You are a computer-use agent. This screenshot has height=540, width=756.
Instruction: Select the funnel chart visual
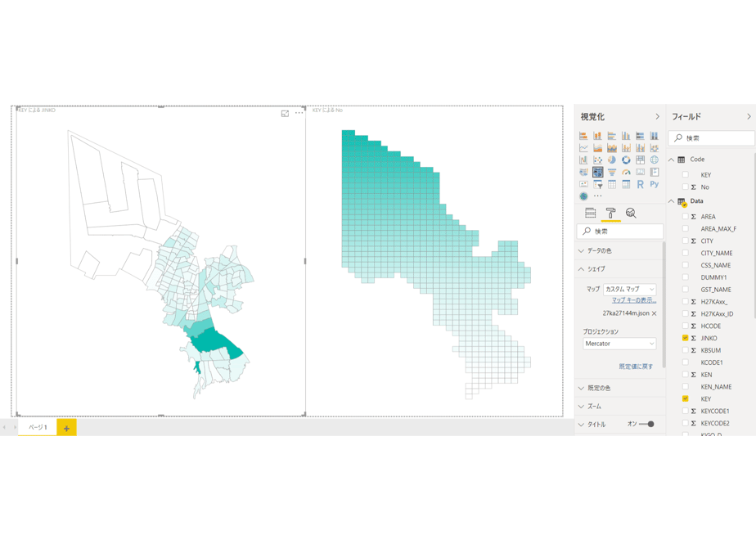tap(612, 172)
